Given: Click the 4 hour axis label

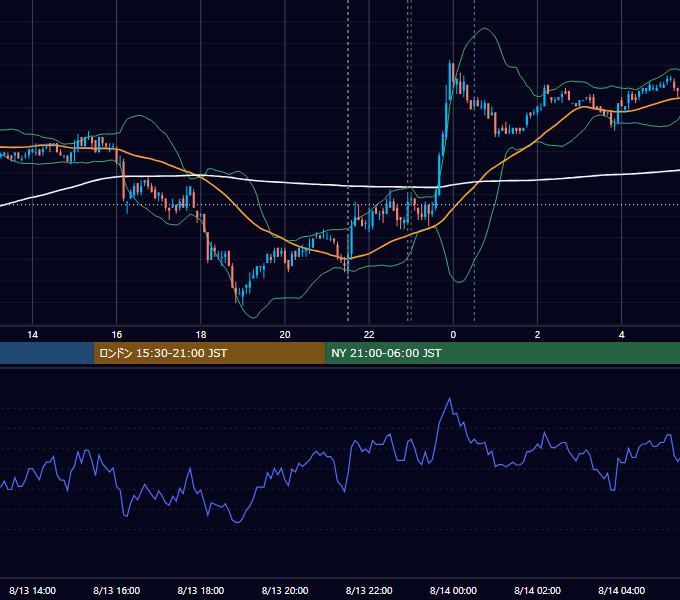Looking at the screenshot, I should click(x=621, y=335).
